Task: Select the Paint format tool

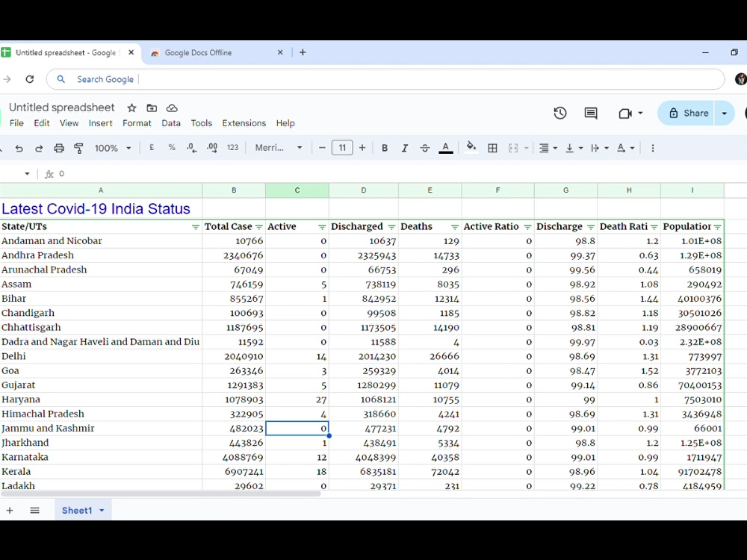Action: pyautogui.click(x=79, y=148)
